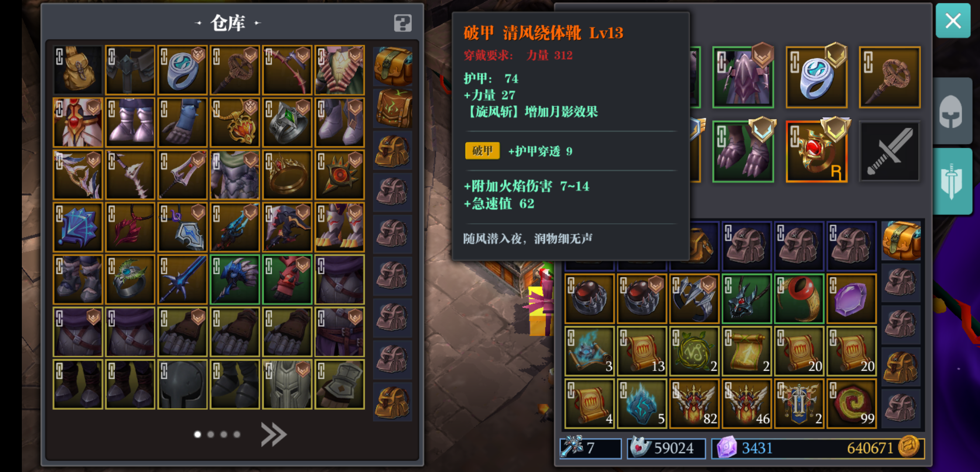The width and height of the screenshot is (980, 472).
Task: Click the purple crystal currency 3431
Action: [757, 448]
